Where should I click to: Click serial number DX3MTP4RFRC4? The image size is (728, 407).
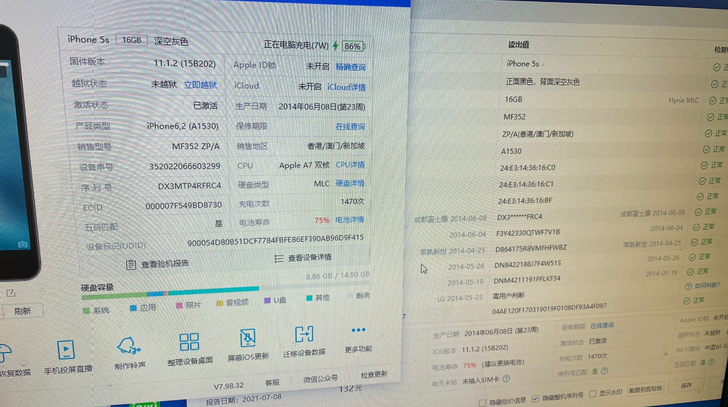tap(189, 186)
